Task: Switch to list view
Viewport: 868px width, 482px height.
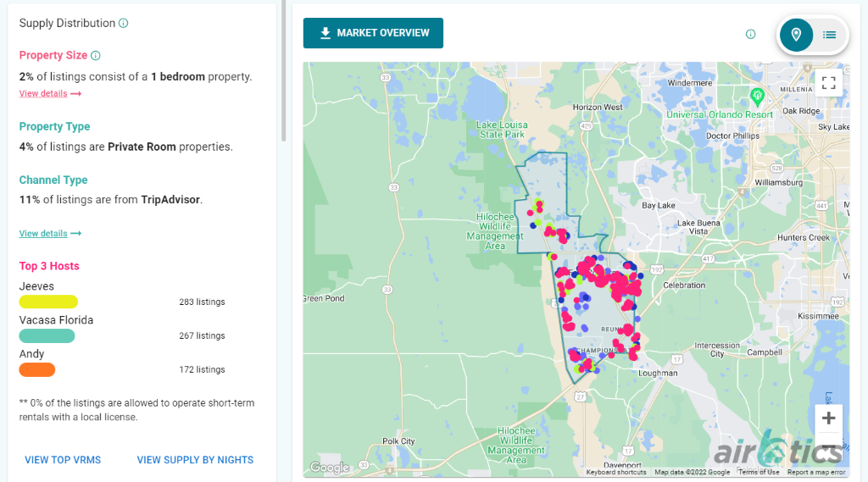Action: click(829, 35)
